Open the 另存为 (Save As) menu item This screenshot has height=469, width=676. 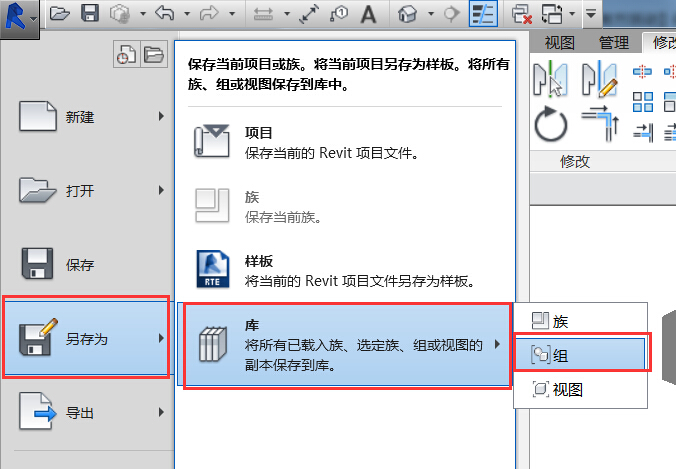click(x=85, y=339)
